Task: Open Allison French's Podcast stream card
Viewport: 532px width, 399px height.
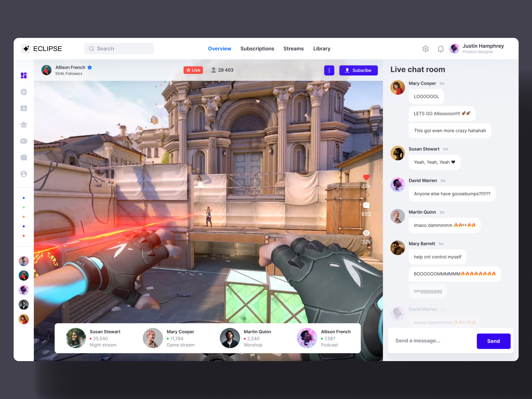Action: tap(324, 338)
